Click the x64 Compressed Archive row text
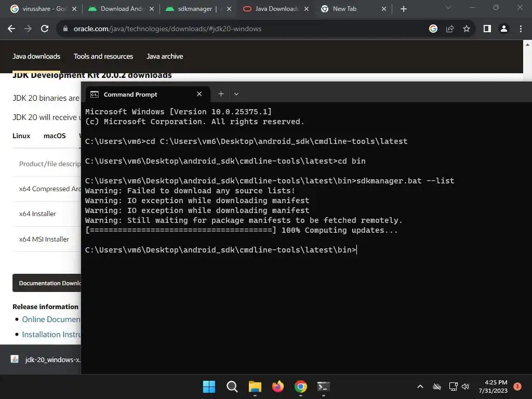This screenshot has height=399, width=532. click(x=50, y=189)
